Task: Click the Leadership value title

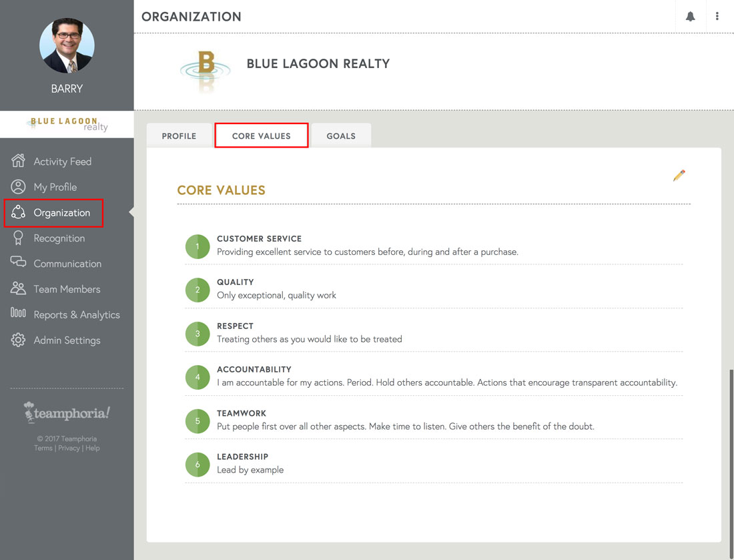Action: click(242, 457)
